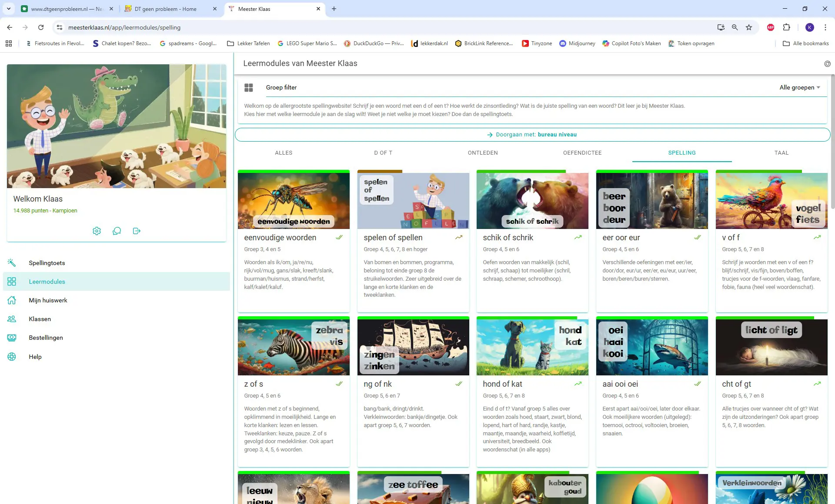
Task: Open the tab search dropdown arrow
Action: tap(8, 9)
